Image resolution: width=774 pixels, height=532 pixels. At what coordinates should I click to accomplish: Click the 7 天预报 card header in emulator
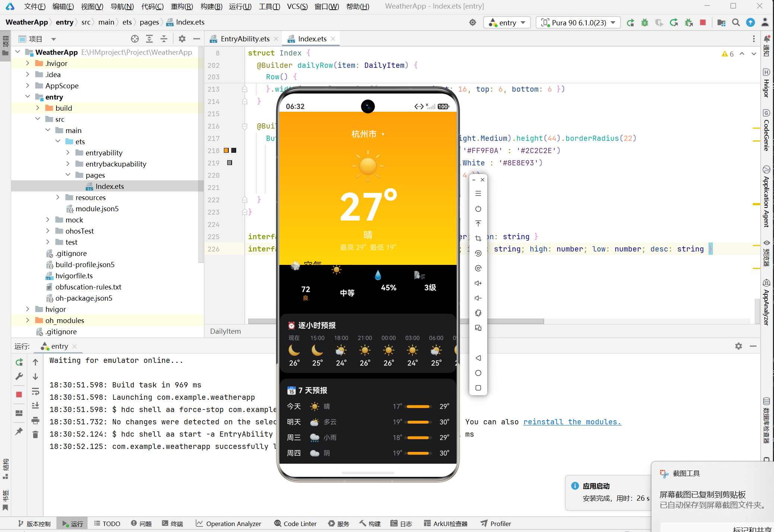click(307, 390)
